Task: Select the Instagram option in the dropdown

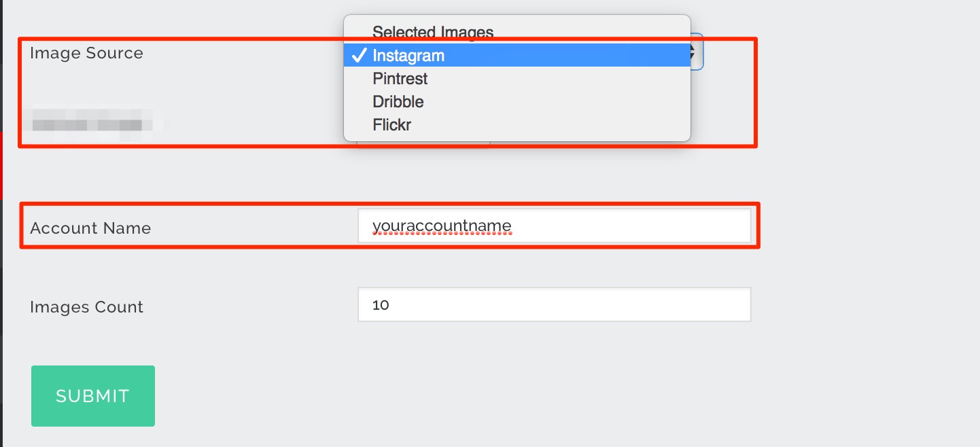Action: tap(408, 56)
